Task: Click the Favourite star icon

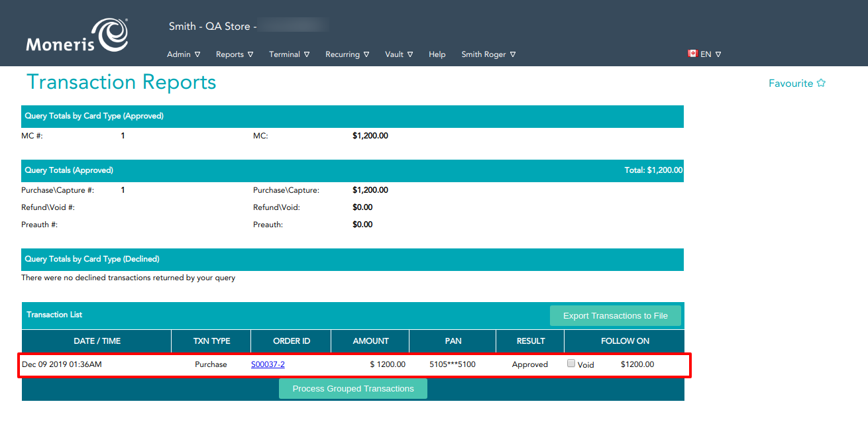Action: (x=821, y=83)
